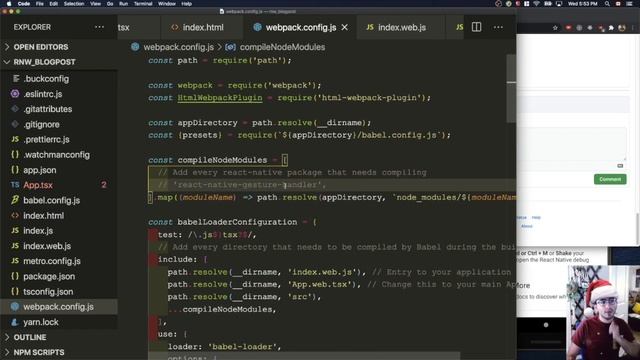Open the .buckconfig file
This screenshot has height=360, width=640.
(46, 79)
